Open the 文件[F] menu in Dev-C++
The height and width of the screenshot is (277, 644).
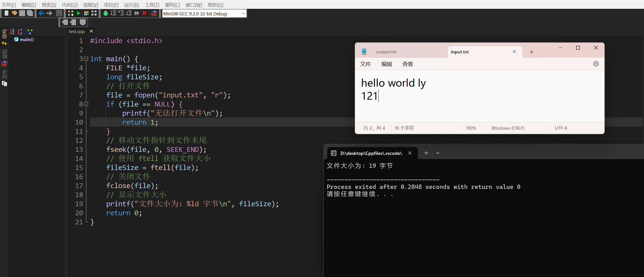9,5
